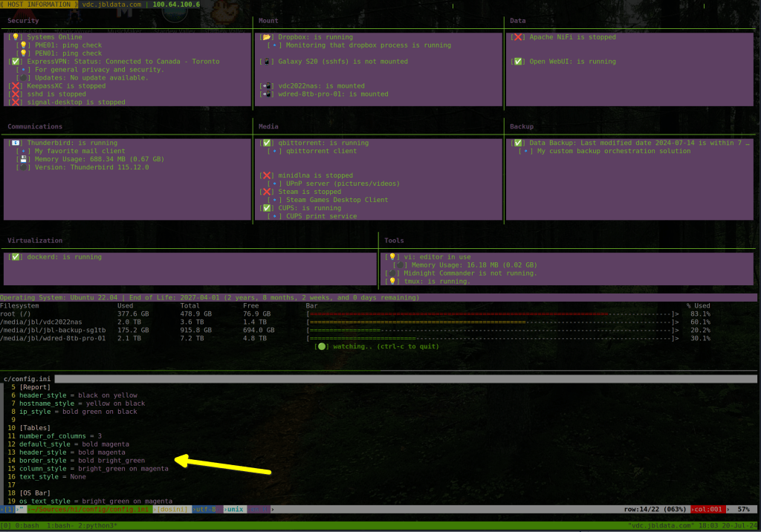Click the vdc.jbldata.com hostname in header

[111, 4]
